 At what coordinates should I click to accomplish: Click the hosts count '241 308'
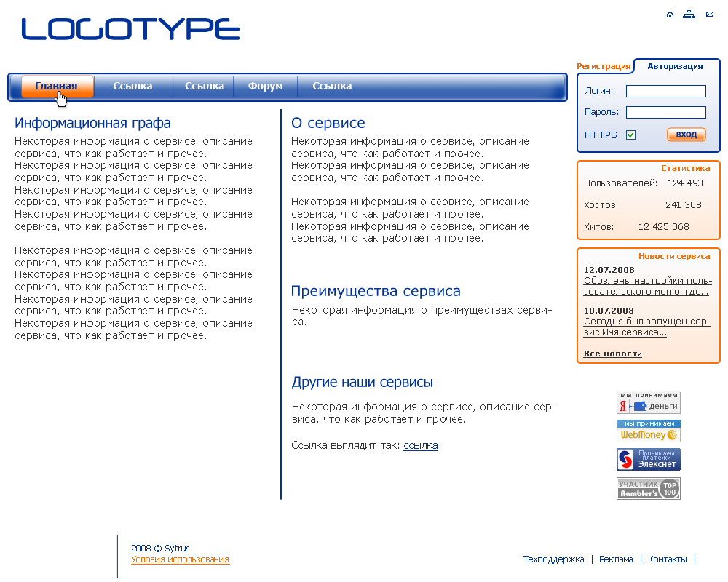pos(684,205)
